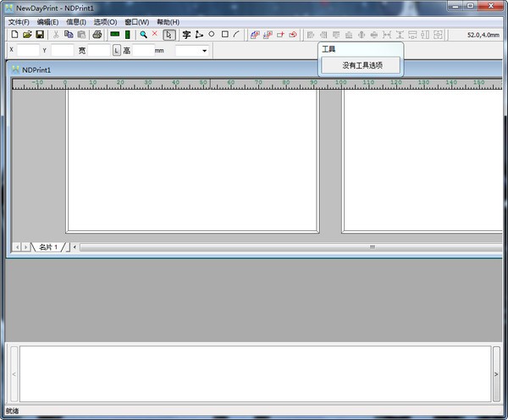Select the ellipse drawing tool
Image resolution: width=508 pixels, height=420 pixels.
212,35
